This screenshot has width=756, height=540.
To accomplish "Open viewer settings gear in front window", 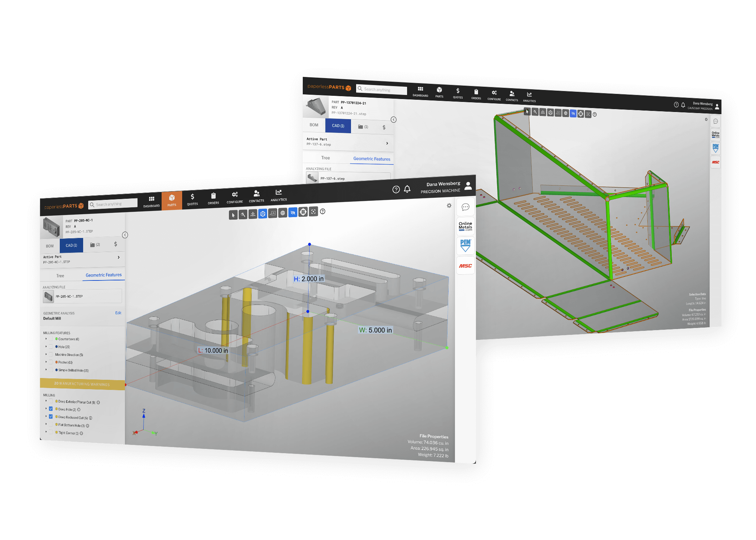I will (x=449, y=206).
